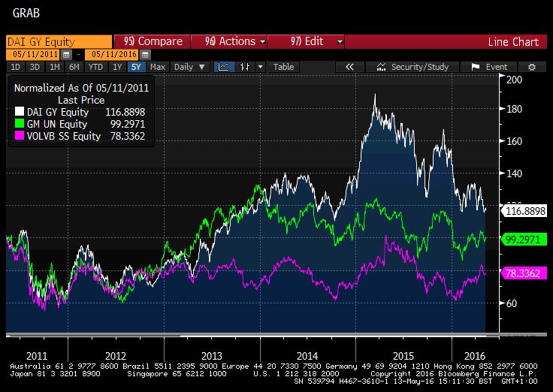Click the GRAB title text
This screenshot has height=392, width=553.
pyautogui.click(x=26, y=13)
